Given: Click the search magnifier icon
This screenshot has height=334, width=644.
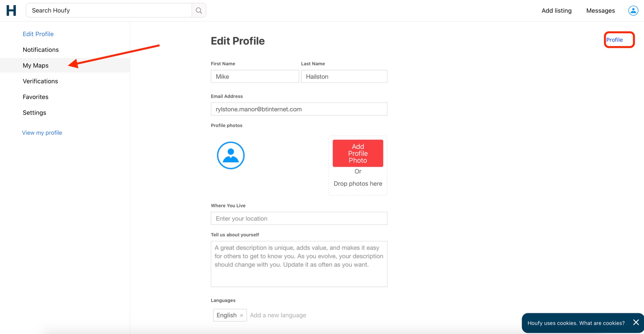Looking at the screenshot, I should (199, 10).
